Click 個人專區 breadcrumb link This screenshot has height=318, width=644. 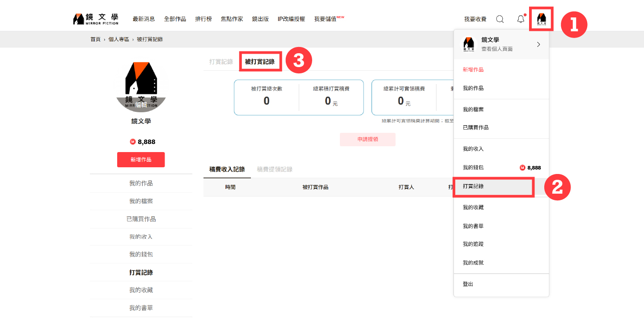tap(119, 39)
